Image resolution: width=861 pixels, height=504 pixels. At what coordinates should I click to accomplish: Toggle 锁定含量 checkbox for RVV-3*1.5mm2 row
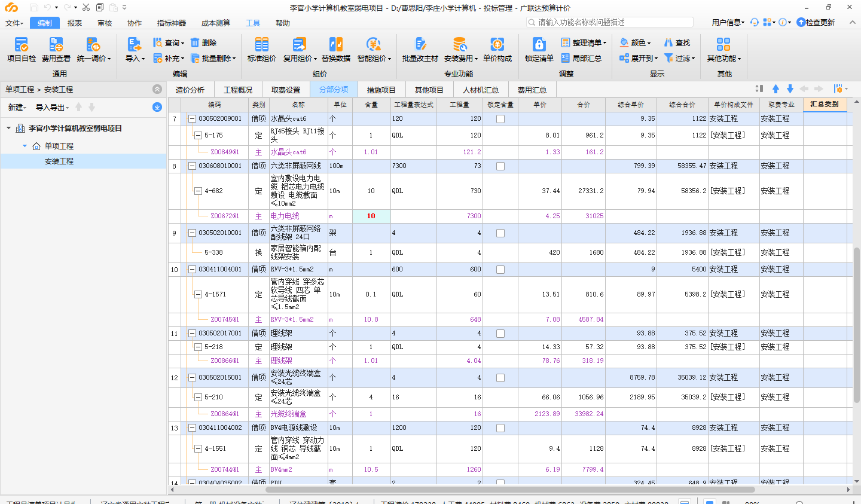(x=500, y=270)
